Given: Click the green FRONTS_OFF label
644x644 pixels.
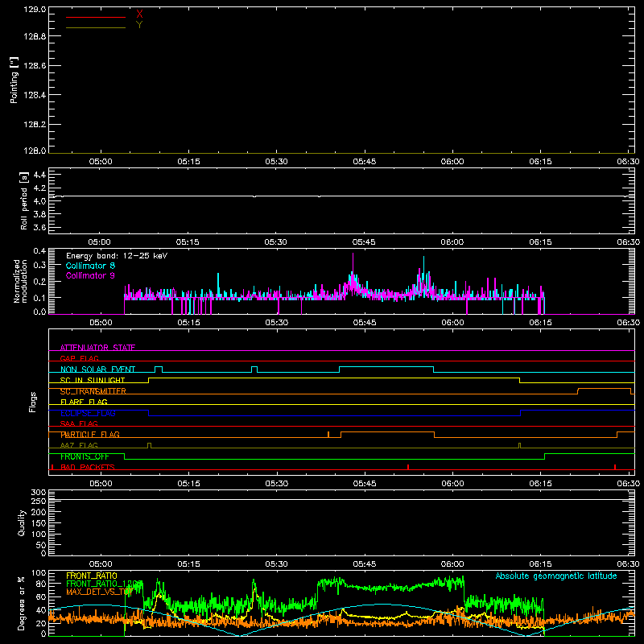Looking at the screenshot, I should click(85, 456).
